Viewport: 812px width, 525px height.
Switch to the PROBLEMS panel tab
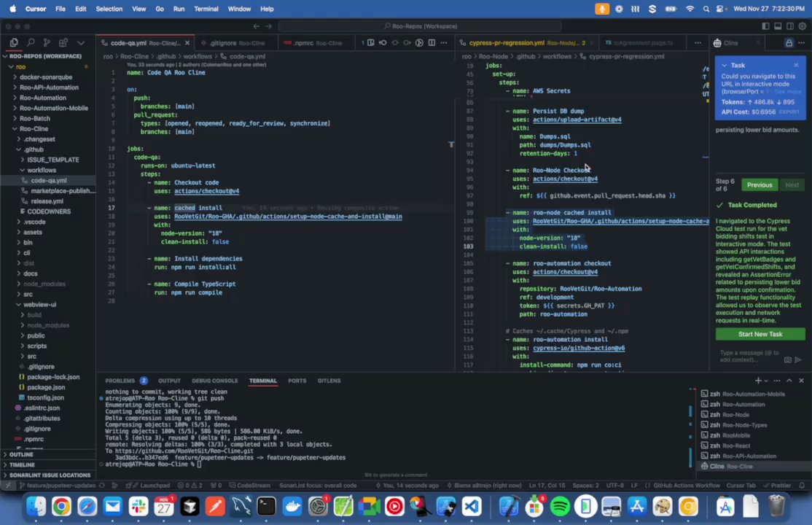click(126, 381)
